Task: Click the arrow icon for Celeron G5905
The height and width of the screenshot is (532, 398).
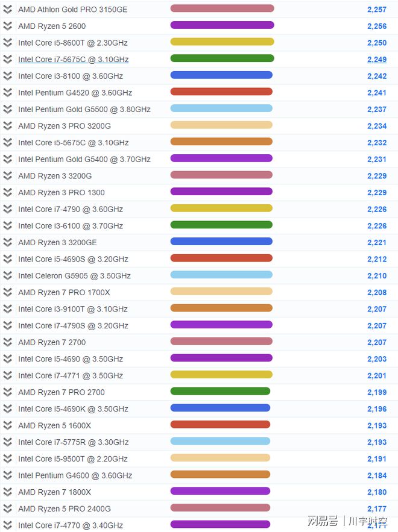Action: pyautogui.click(x=7, y=275)
